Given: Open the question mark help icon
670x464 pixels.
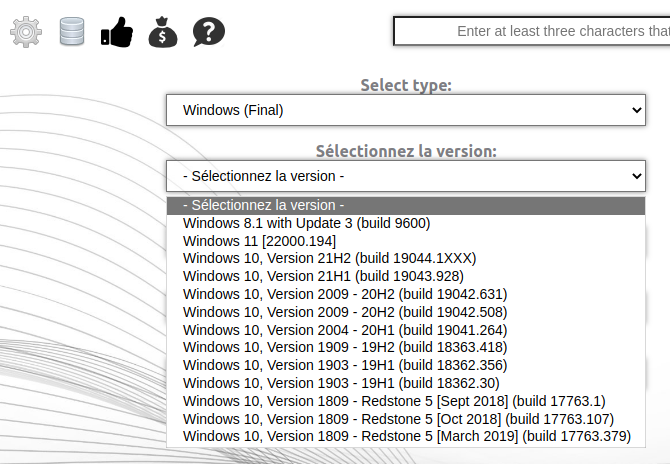Looking at the screenshot, I should pyautogui.click(x=208, y=32).
